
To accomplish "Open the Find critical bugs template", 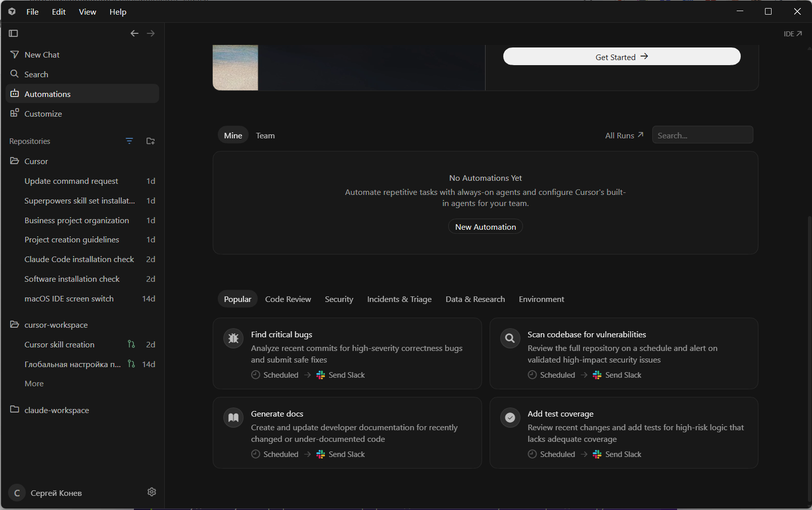I will tap(347, 353).
